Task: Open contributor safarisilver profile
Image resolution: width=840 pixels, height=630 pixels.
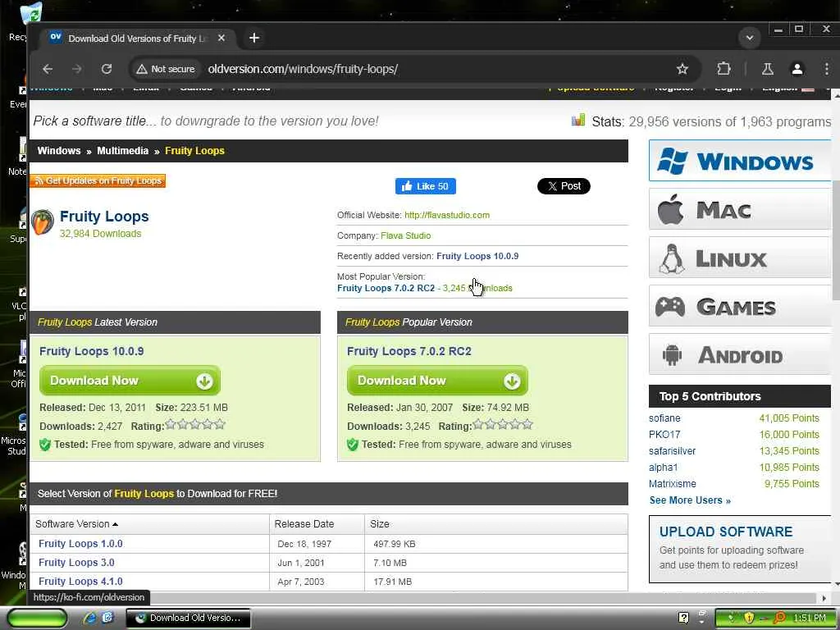Action: [x=672, y=451]
